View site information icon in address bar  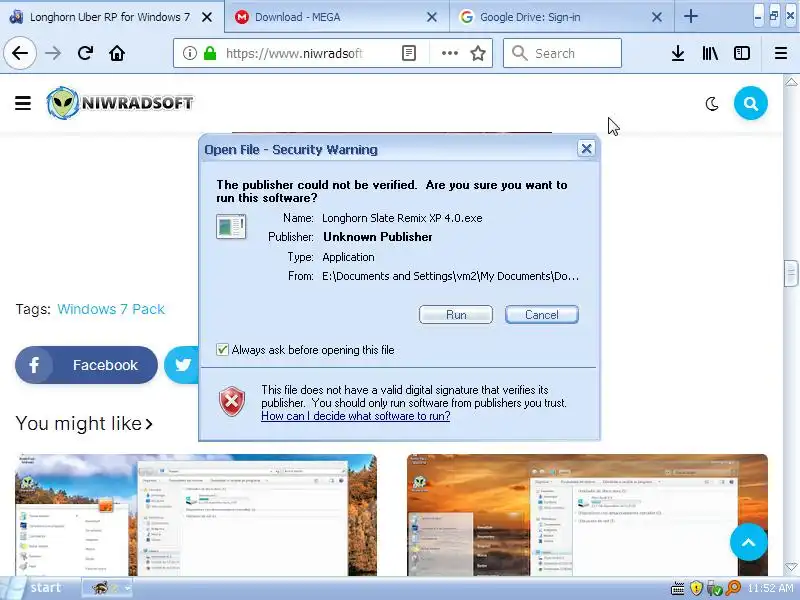point(190,53)
